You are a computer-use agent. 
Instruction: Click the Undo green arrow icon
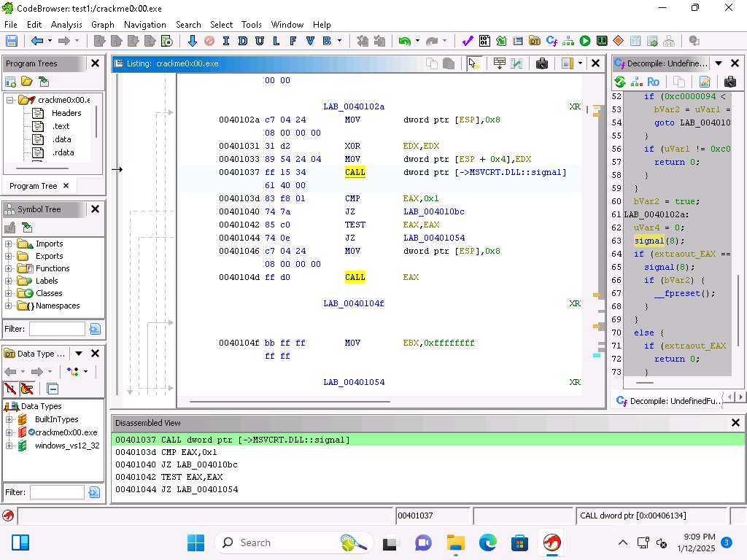[x=404, y=42]
